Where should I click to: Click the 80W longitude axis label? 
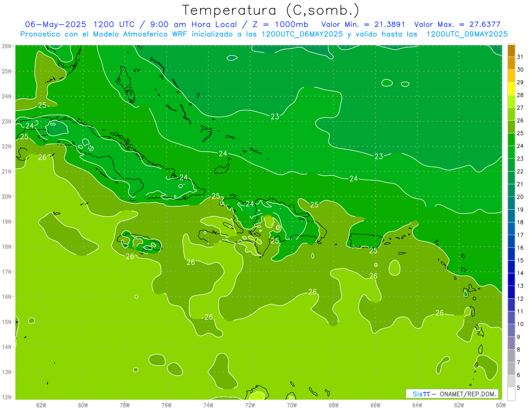pos(83,405)
